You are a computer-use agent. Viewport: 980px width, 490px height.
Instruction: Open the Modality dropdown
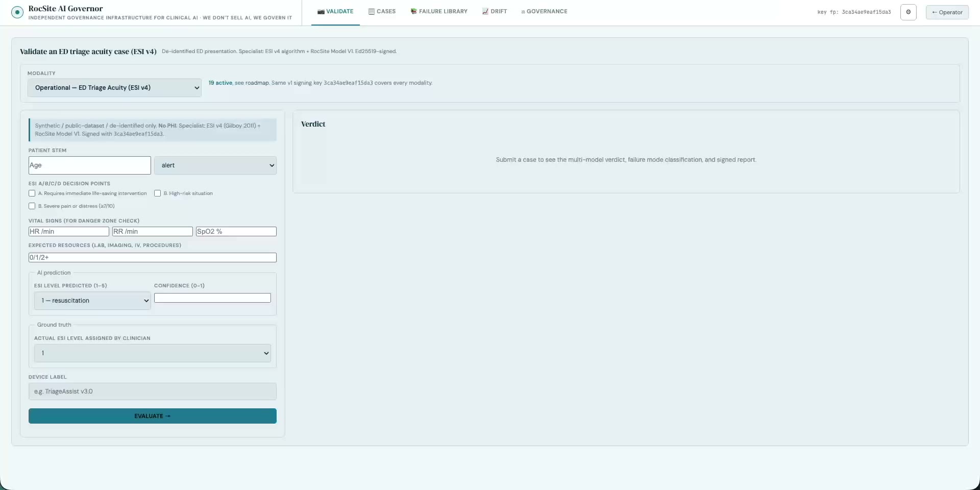tap(114, 88)
